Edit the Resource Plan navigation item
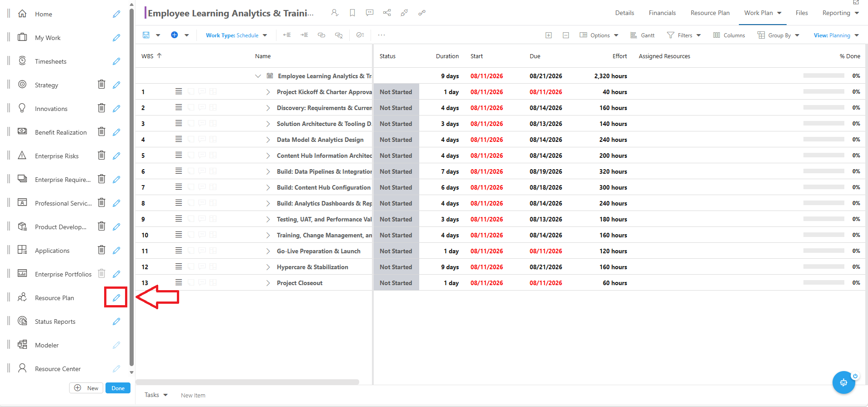 coord(116,297)
